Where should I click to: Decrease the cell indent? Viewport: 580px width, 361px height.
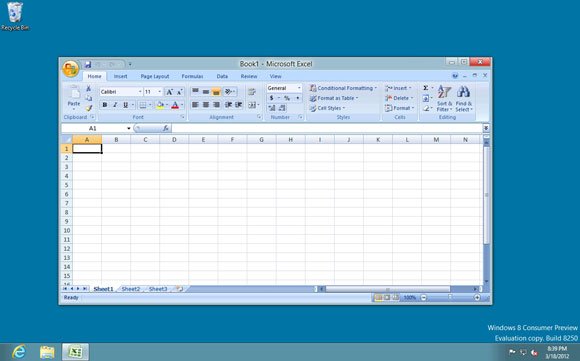(x=228, y=105)
